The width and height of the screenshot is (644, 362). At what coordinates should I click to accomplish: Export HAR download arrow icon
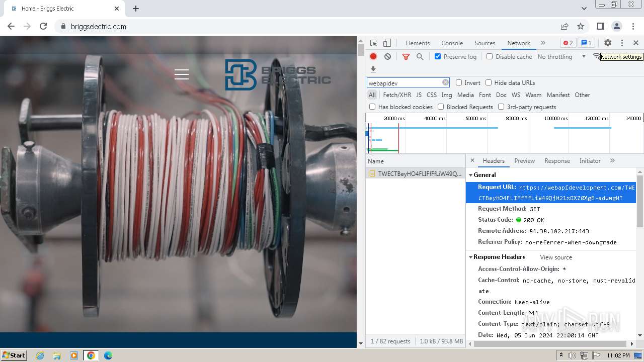tap(373, 69)
